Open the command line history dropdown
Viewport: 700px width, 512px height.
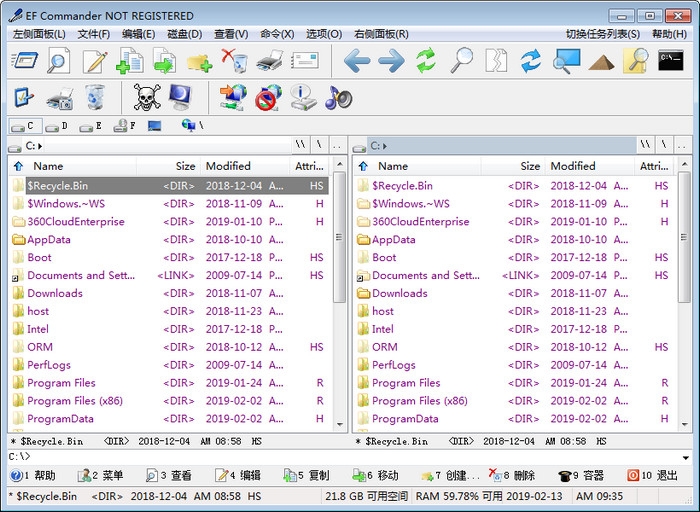point(685,458)
